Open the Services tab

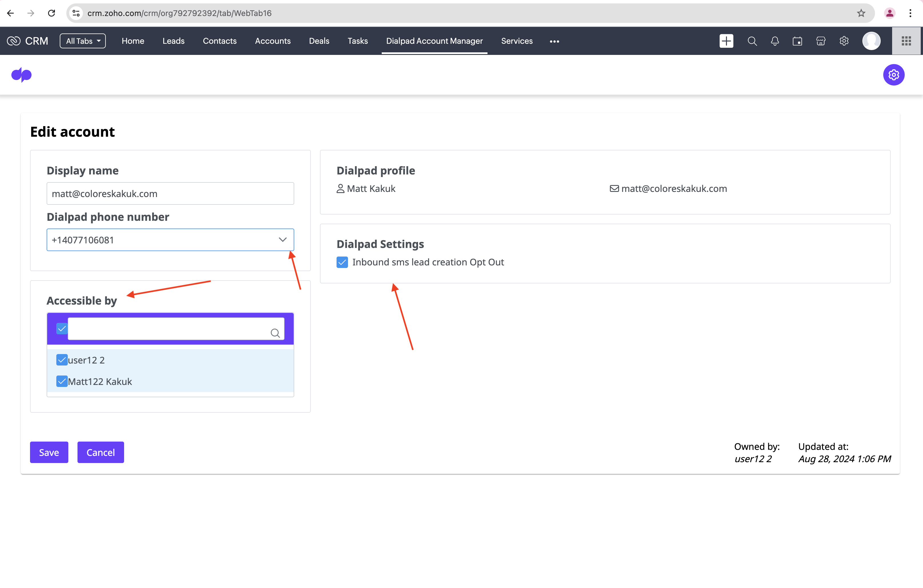pyautogui.click(x=517, y=41)
